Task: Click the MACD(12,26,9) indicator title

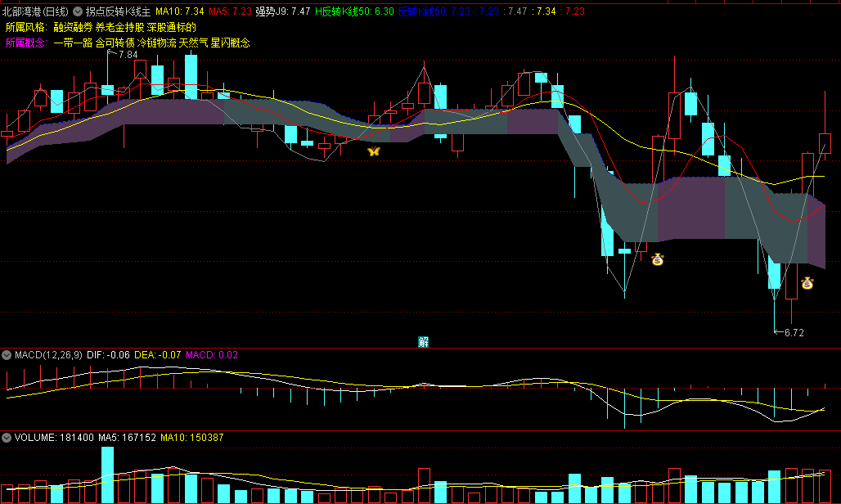Action: (x=48, y=355)
